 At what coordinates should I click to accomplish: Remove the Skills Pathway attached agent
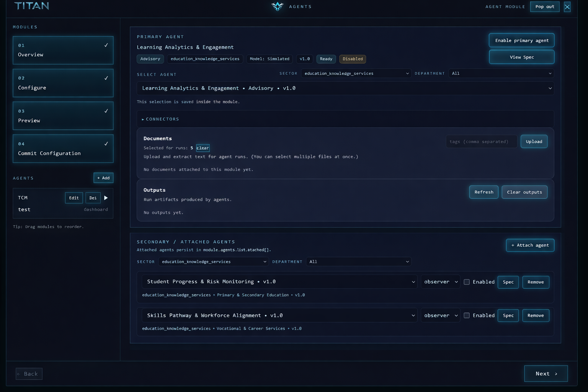click(x=535, y=315)
